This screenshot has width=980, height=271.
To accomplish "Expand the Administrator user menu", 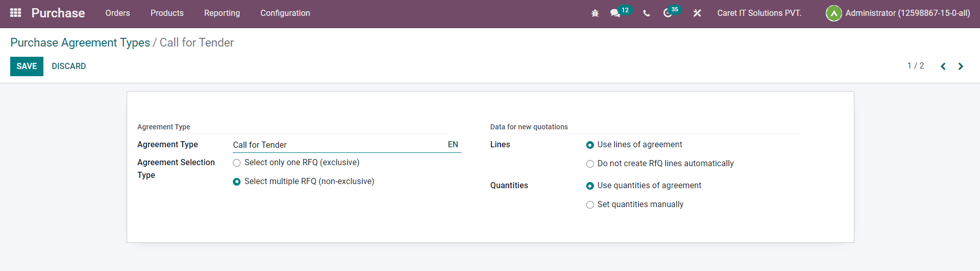I will [898, 13].
